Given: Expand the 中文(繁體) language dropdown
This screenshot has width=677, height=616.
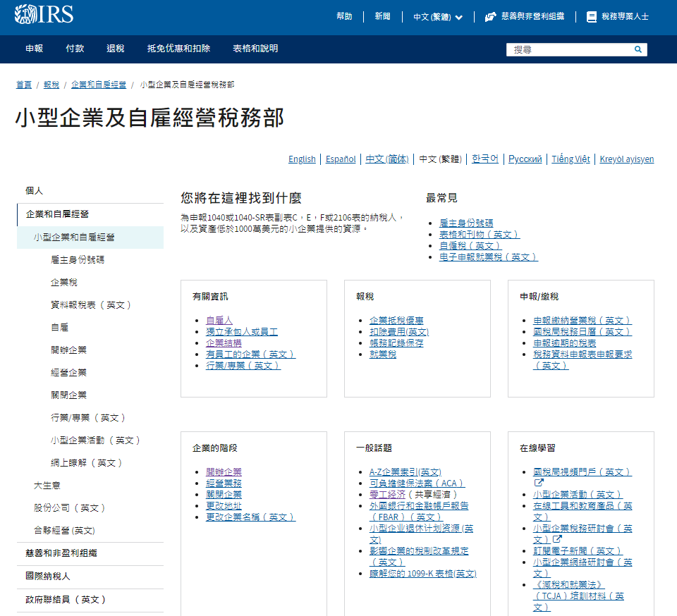Looking at the screenshot, I should [x=437, y=17].
